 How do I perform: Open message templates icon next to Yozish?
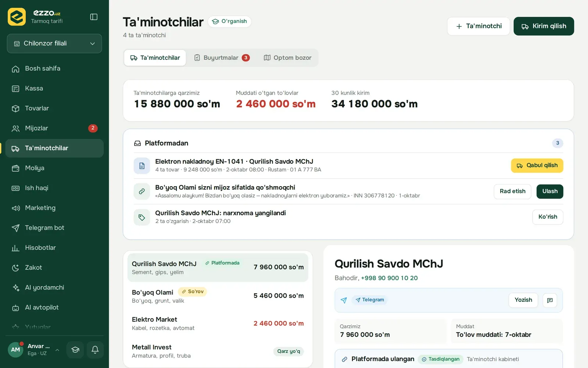pyautogui.click(x=550, y=300)
